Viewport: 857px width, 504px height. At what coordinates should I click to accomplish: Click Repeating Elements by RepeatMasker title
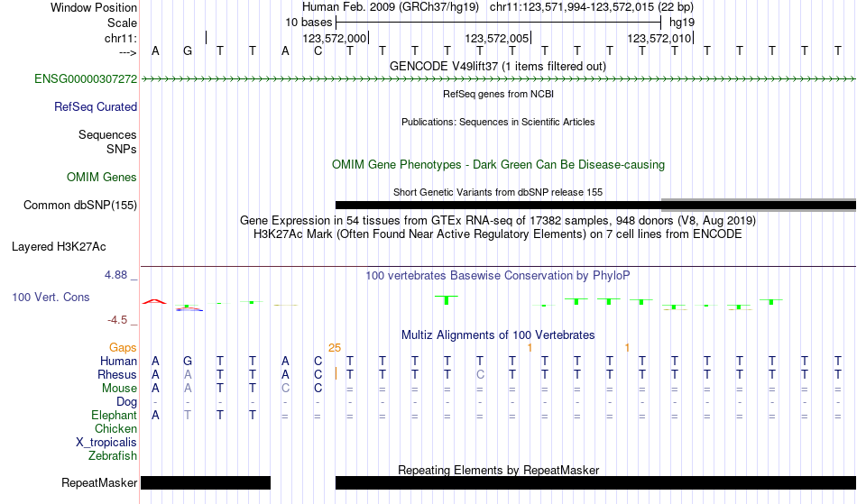(x=498, y=470)
